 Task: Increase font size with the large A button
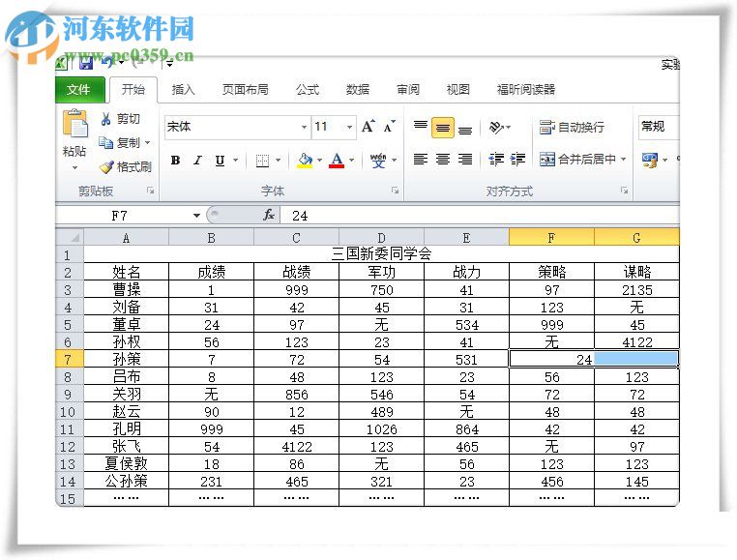pos(368,127)
